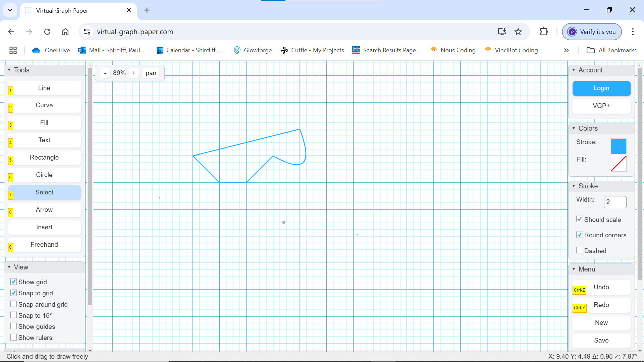Open the OneDrive bookmark
Viewport: 644px width, 362px height.
pyautogui.click(x=57, y=50)
